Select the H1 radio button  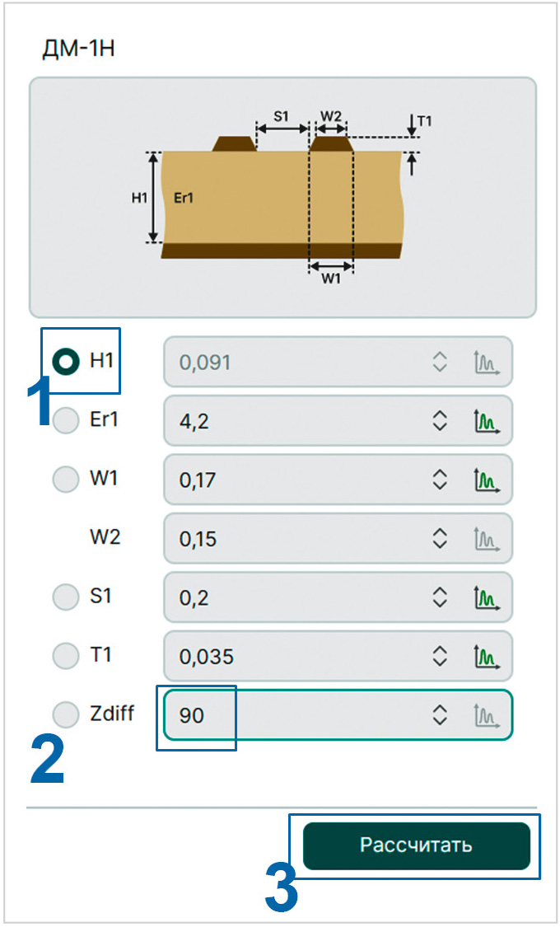pyautogui.click(x=66, y=361)
